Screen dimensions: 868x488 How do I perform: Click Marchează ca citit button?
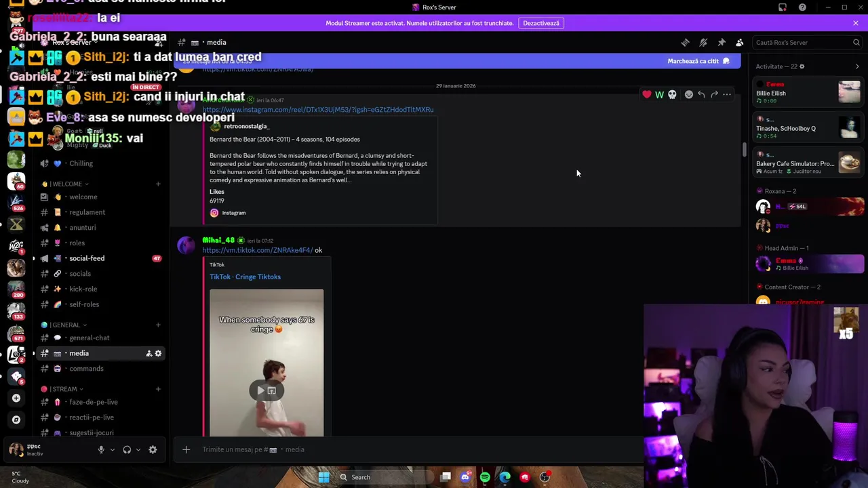698,61
